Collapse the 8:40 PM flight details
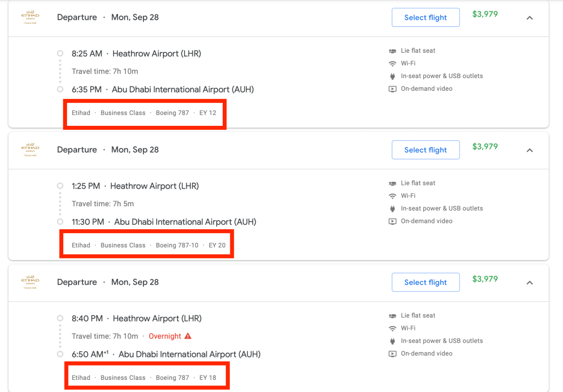Screen dimensions: 563x392 (529, 283)
